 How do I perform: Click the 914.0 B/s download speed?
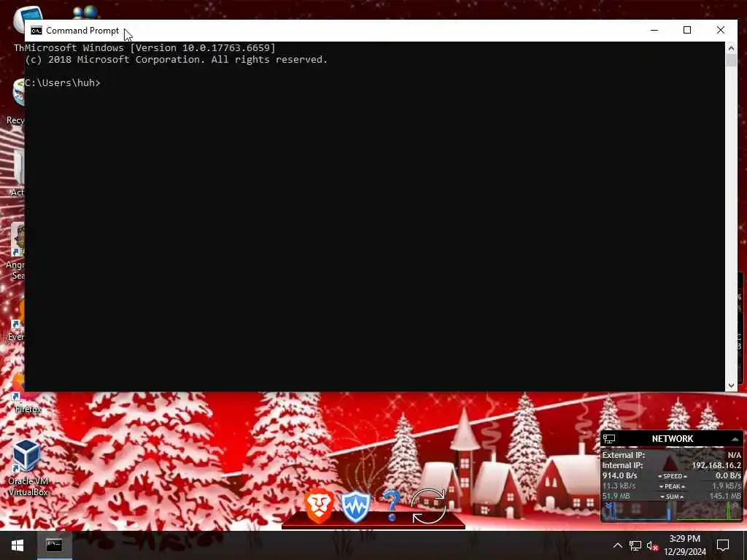pyautogui.click(x=620, y=475)
